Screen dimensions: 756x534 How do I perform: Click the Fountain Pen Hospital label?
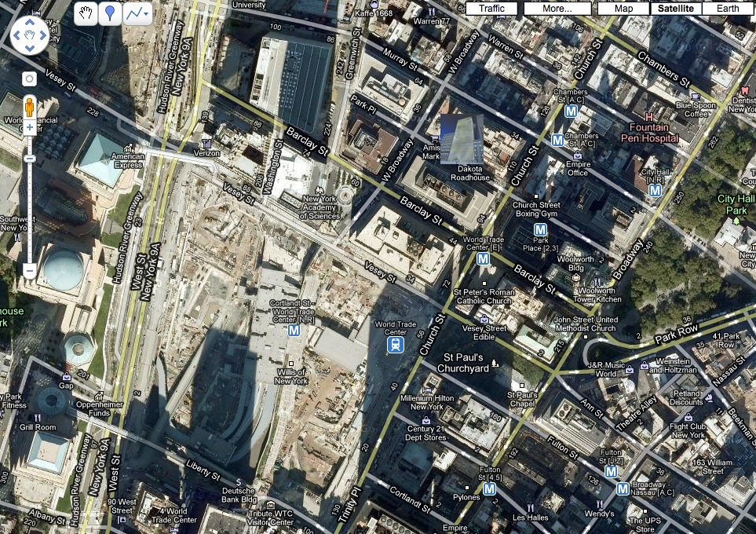pyautogui.click(x=649, y=133)
